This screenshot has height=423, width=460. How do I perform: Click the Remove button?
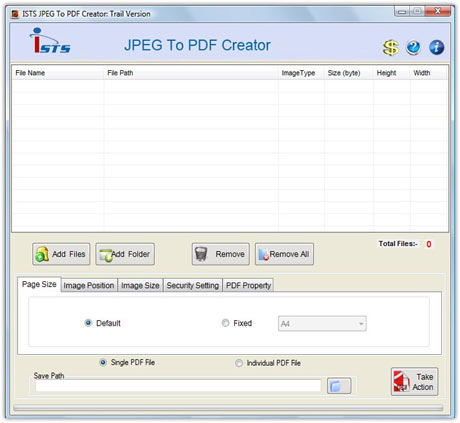click(220, 254)
